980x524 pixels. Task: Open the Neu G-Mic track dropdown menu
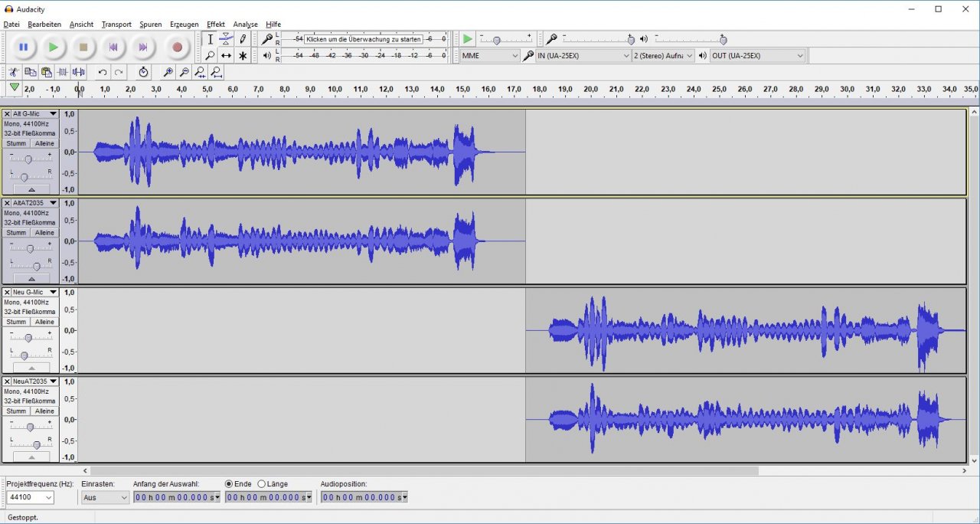[x=53, y=293]
